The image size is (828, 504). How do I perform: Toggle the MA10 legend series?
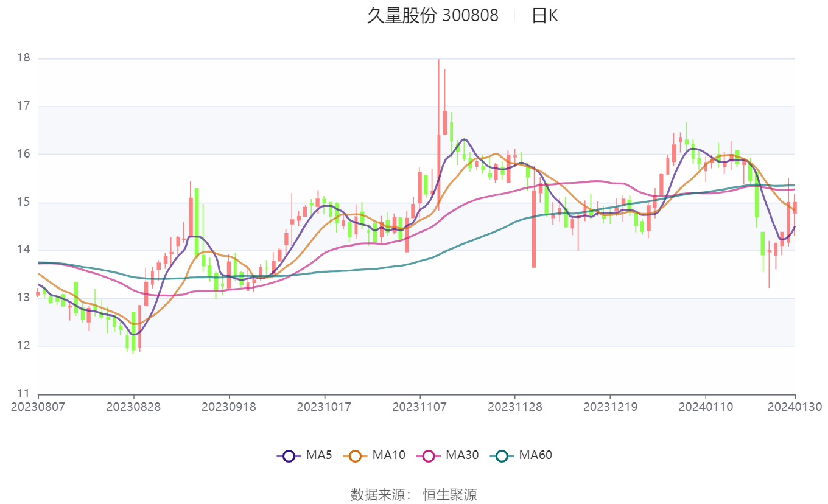pos(374,455)
